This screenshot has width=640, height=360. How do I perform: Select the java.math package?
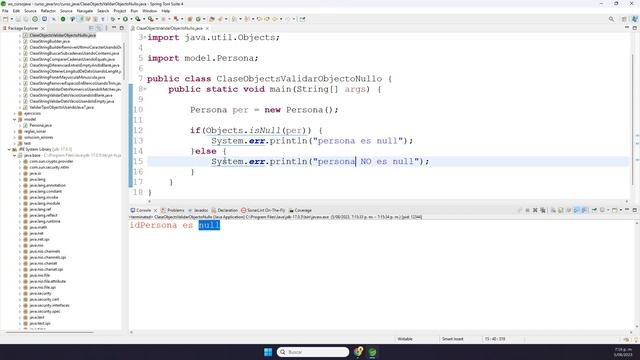click(x=38, y=227)
